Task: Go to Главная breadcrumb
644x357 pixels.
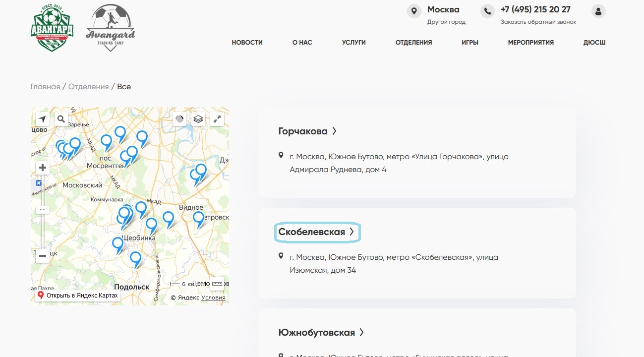Action: (x=45, y=87)
